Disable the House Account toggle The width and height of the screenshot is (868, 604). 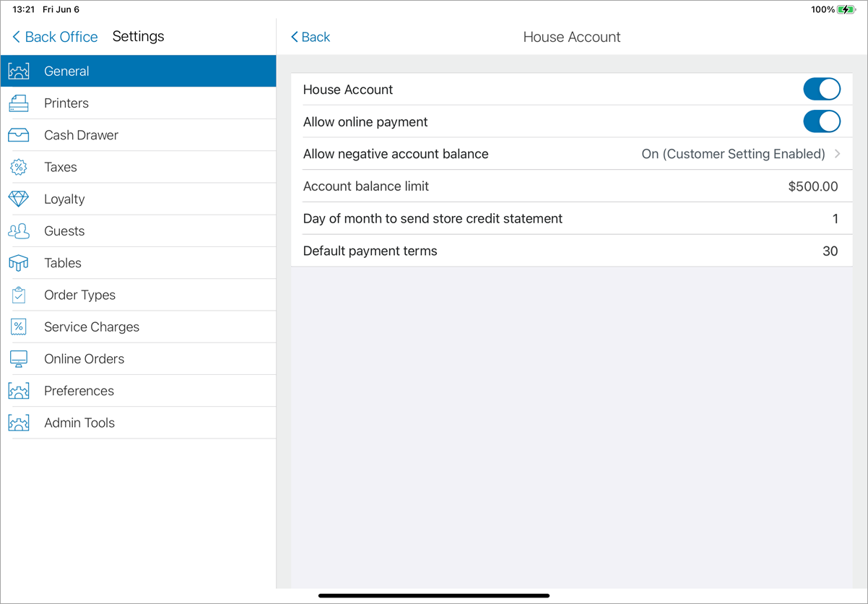(x=822, y=89)
